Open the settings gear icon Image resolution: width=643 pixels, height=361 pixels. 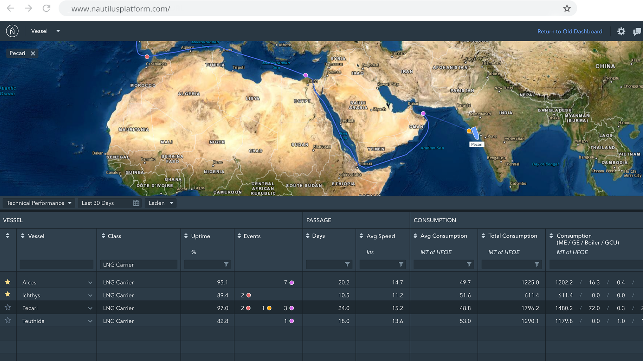pyautogui.click(x=621, y=31)
